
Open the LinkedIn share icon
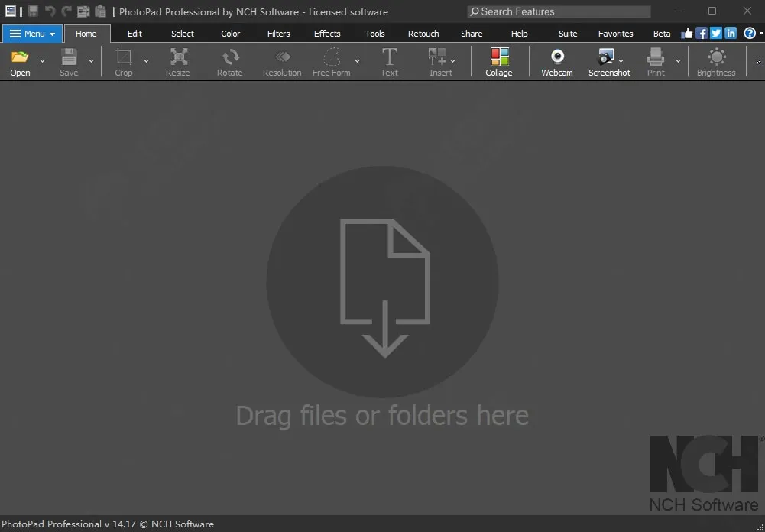[731, 34]
